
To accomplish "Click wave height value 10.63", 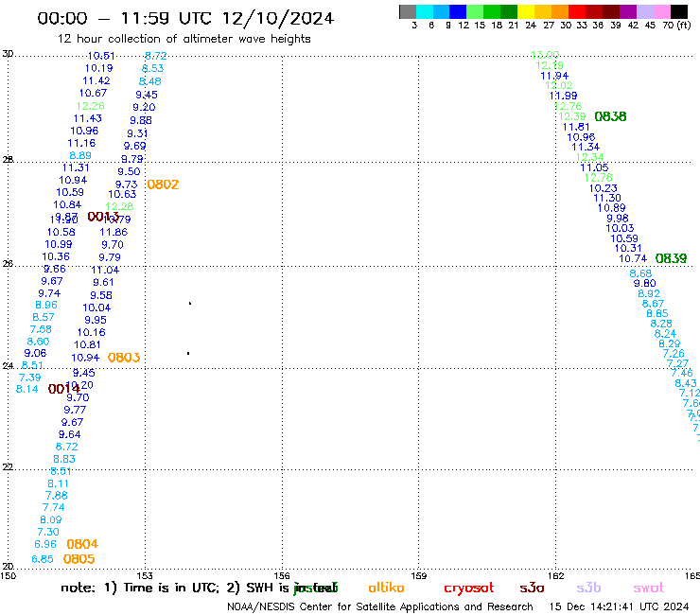I will tap(122, 194).
